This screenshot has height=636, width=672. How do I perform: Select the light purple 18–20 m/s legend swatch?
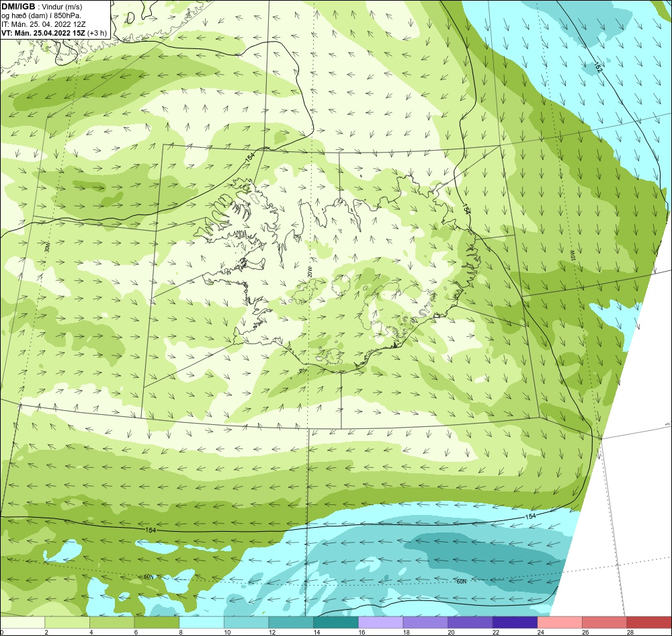(x=425, y=623)
